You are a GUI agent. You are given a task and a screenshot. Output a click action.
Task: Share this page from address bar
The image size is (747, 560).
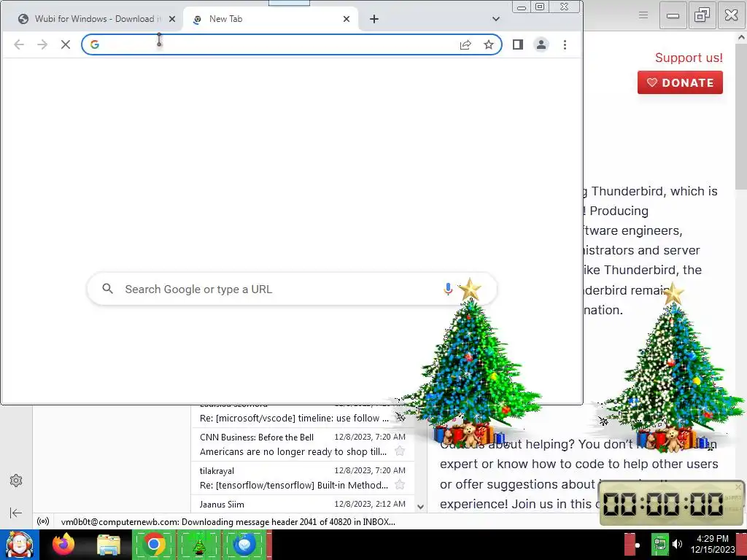pyautogui.click(x=465, y=44)
